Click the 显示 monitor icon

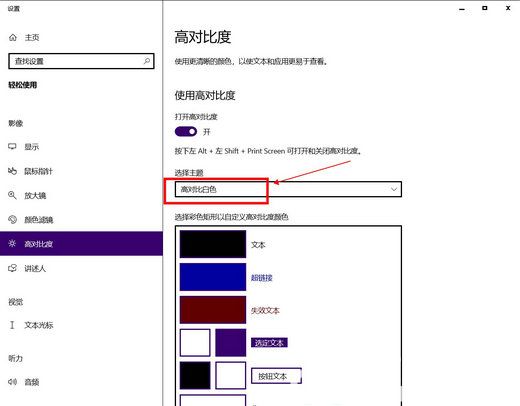pyautogui.click(x=12, y=147)
